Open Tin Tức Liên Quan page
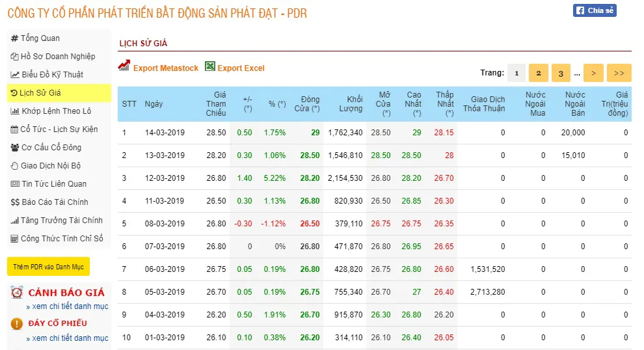644x350 pixels. click(54, 184)
